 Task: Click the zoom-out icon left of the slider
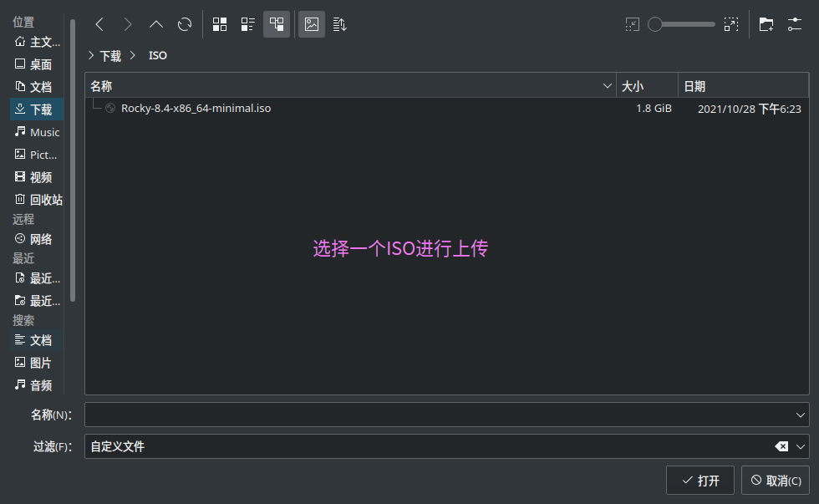[x=633, y=24]
